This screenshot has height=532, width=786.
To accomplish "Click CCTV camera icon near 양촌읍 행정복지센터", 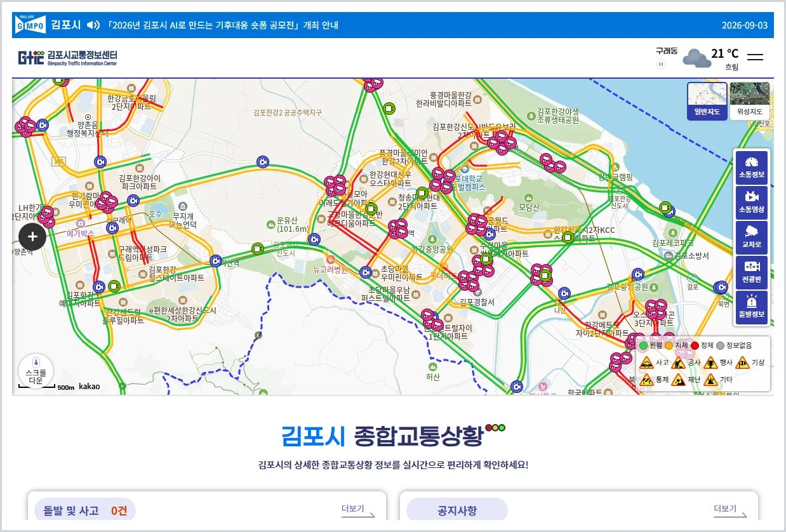I will [x=43, y=125].
